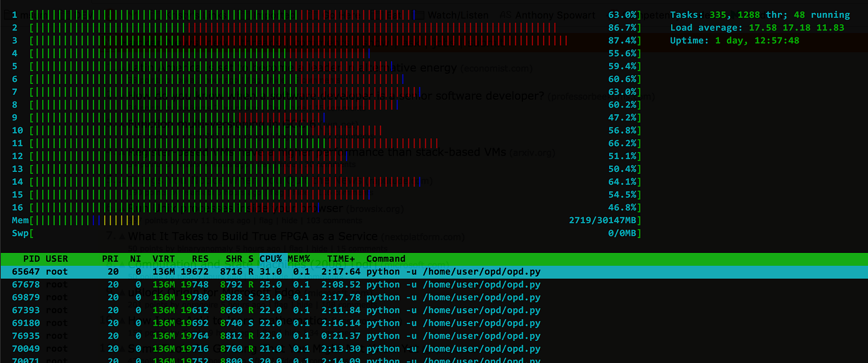Click the Mem usage meter
Screen dimensions: 868x363
[327, 221]
